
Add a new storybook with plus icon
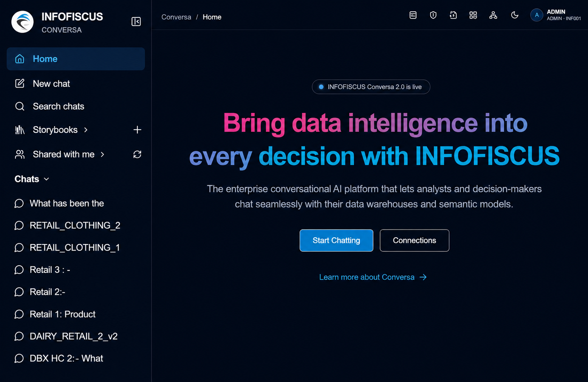[x=137, y=130]
